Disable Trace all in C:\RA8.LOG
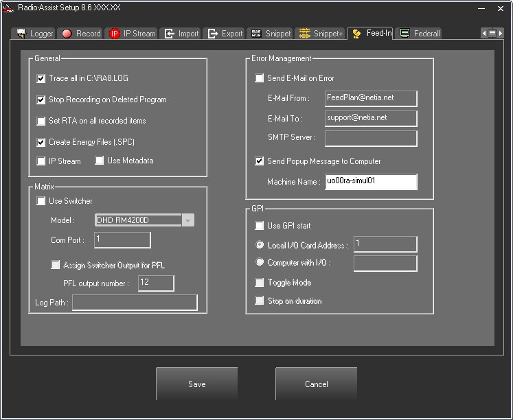The image size is (513, 420). click(x=41, y=79)
